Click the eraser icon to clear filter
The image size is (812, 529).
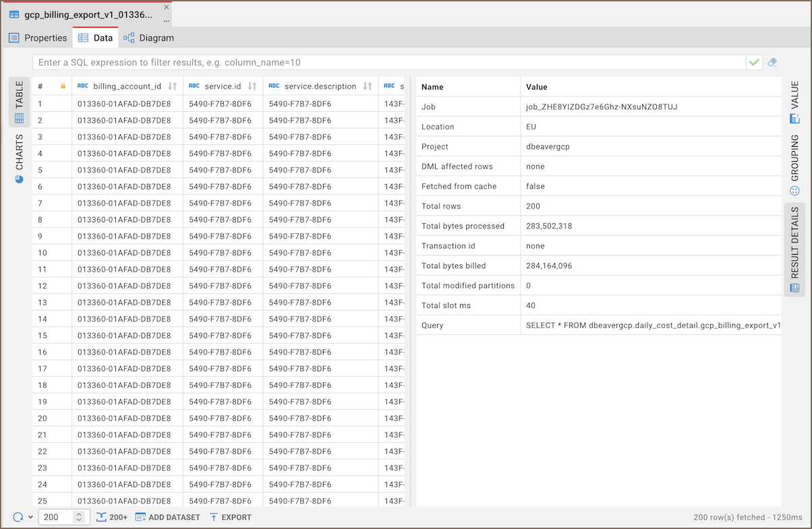click(773, 63)
